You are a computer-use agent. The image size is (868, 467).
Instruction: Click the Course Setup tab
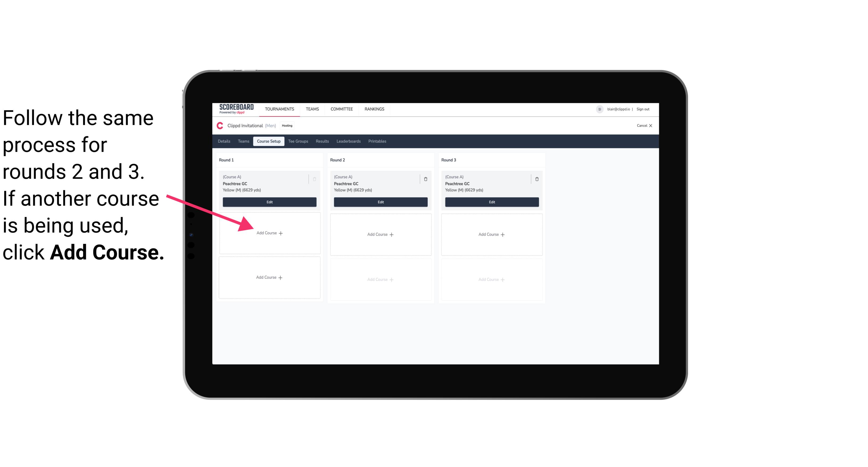pos(268,141)
